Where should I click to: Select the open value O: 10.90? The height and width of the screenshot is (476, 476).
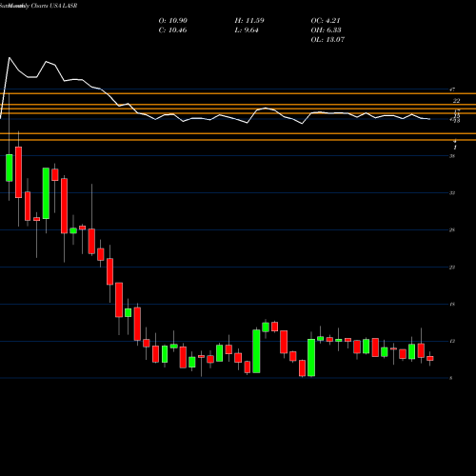coord(173,21)
